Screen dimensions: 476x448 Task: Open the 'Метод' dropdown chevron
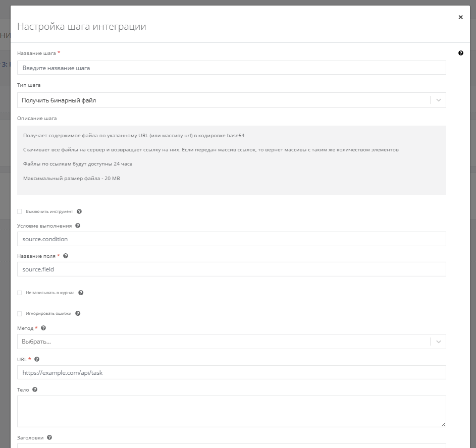tap(438, 342)
